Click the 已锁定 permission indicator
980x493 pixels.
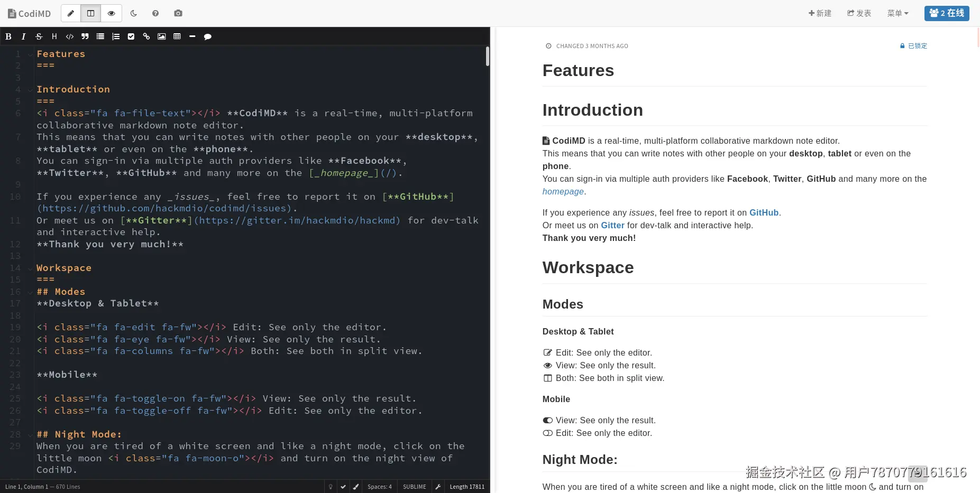(914, 46)
